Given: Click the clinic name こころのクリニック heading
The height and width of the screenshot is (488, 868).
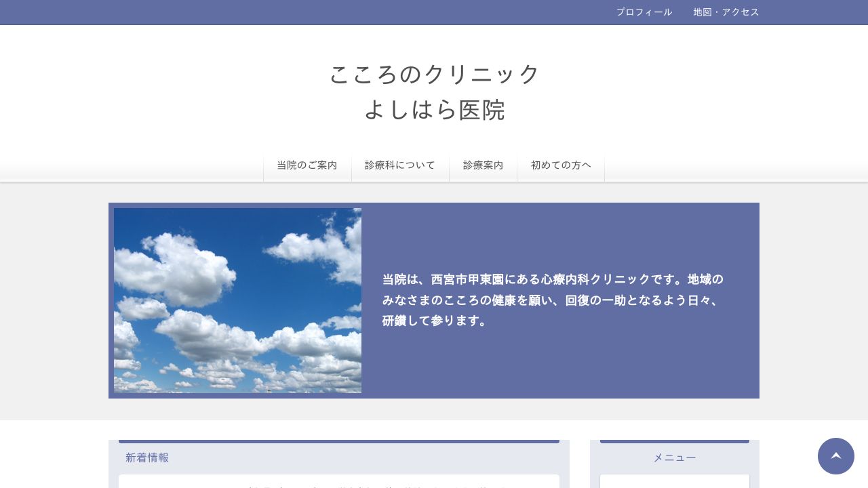Looking at the screenshot, I should [433, 74].
